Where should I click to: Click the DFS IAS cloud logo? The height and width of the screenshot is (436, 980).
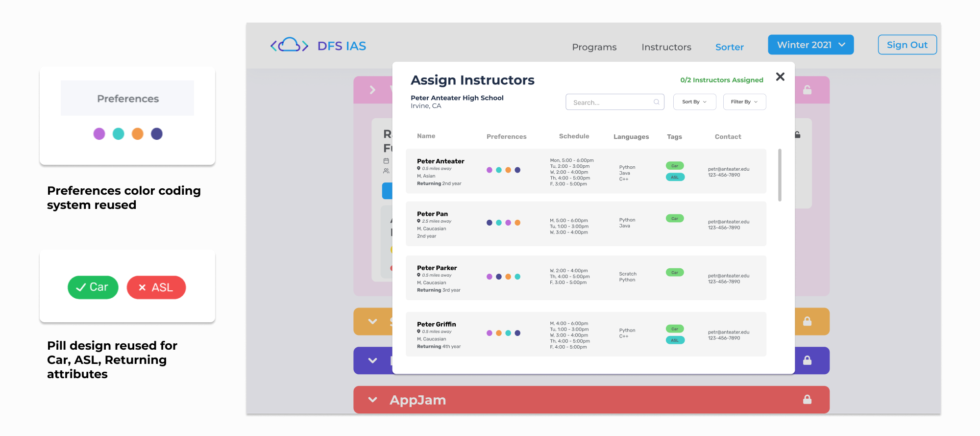(289, 46)
